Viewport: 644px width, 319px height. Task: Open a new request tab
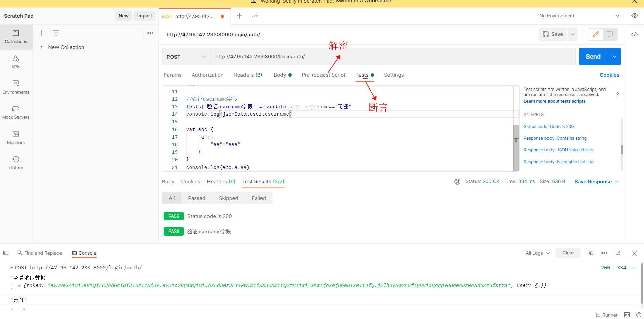pyautogui.click(x=239, y=16)
